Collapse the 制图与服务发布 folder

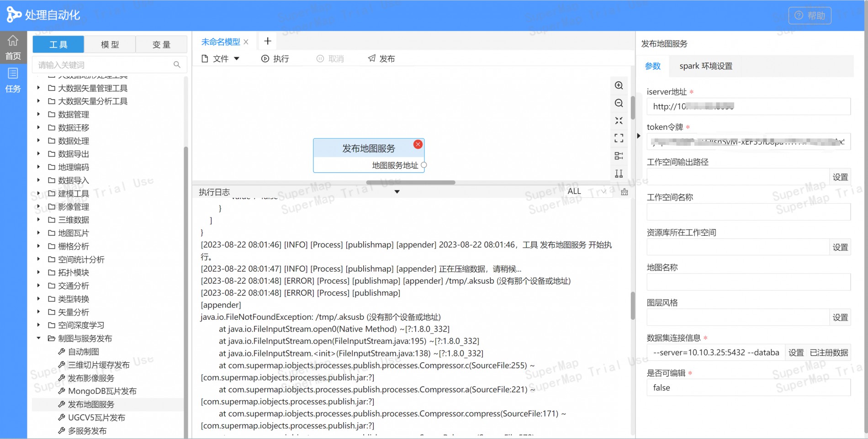click(38, 339)
